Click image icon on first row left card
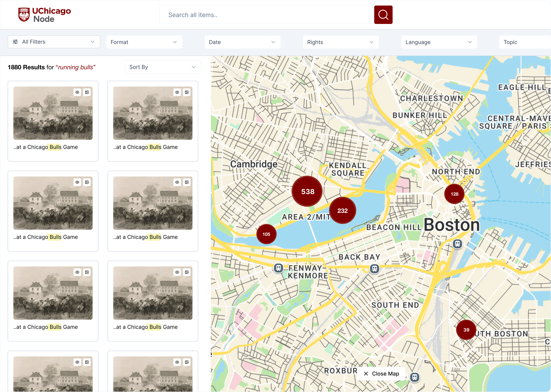Image resolution: width=551 pixels, height=392 pixels. (x=87, y=92)
